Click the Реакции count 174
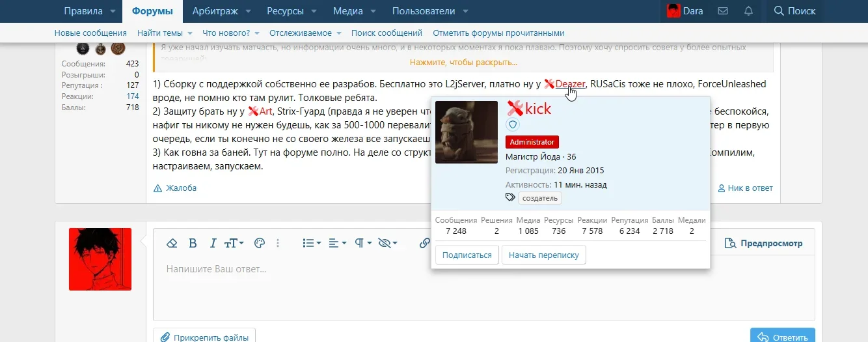 (133, 96)
